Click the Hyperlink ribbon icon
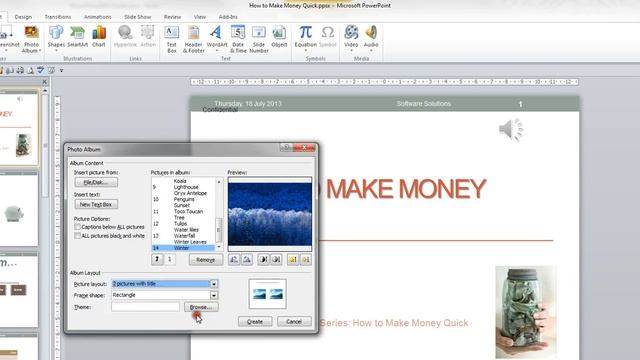This screenshot has height=360, width=640. (125, 36)
